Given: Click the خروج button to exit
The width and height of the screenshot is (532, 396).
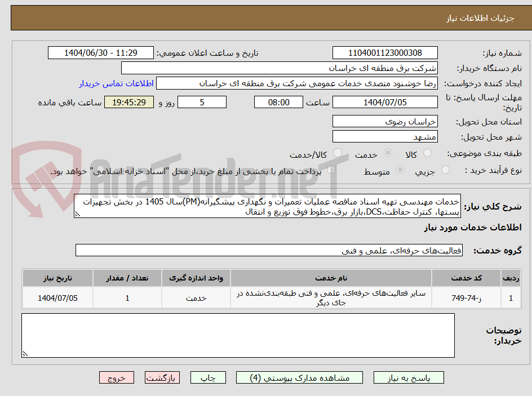Looking at the screenshot, I should point(117,377).
